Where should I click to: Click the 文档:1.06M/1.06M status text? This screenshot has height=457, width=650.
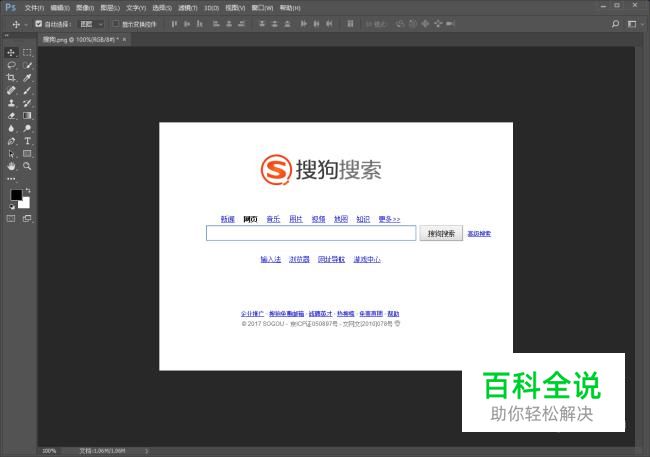pyautogui.click(x=102, y=451)
